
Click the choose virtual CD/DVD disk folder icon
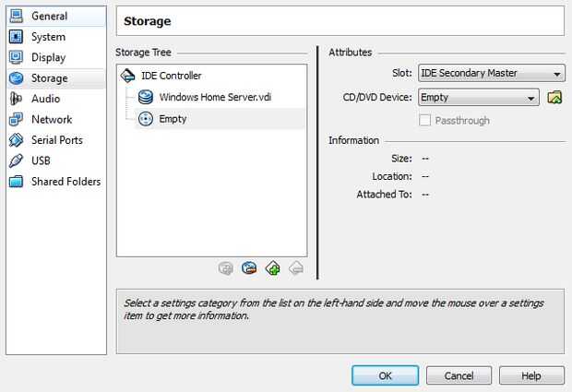554,97
